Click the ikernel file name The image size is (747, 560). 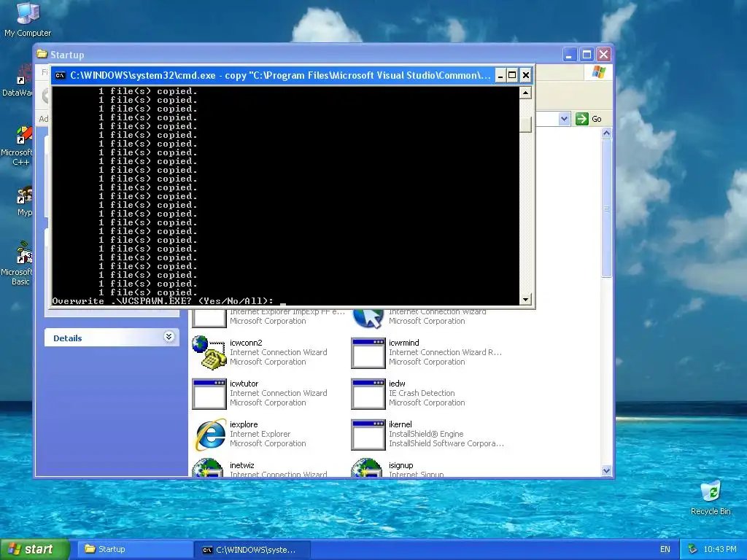400,424
